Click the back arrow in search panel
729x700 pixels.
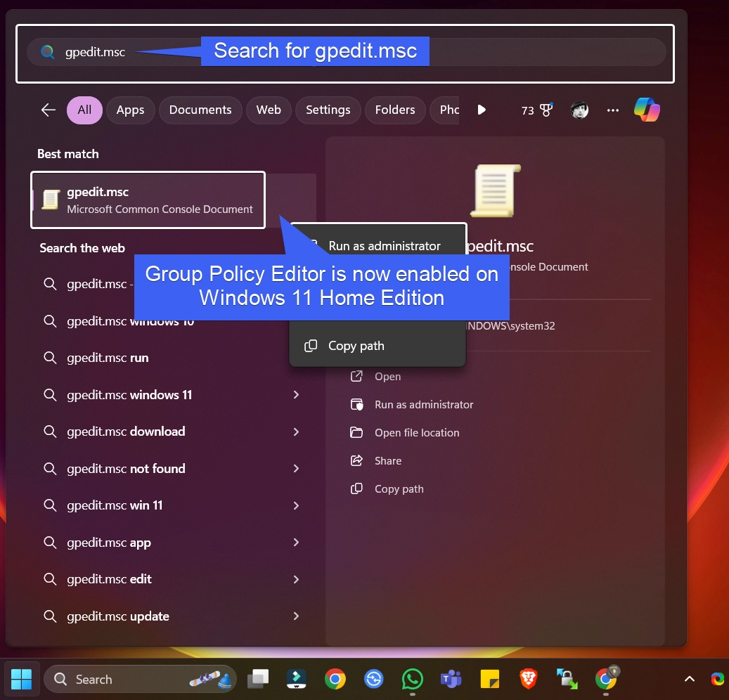49,110
